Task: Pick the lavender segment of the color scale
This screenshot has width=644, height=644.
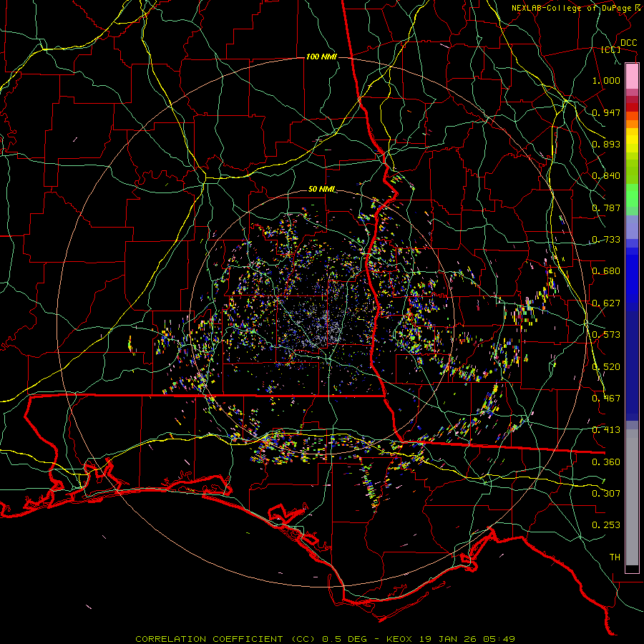Action: [632, 227]
